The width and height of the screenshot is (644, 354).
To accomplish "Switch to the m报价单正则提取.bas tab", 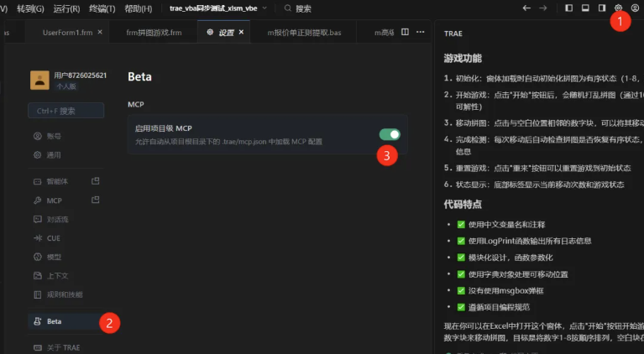I will tap(304, 33).
